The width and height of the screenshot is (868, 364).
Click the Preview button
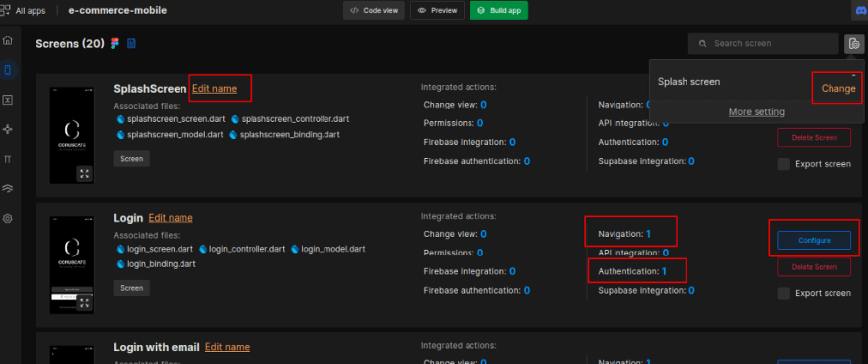437,11
